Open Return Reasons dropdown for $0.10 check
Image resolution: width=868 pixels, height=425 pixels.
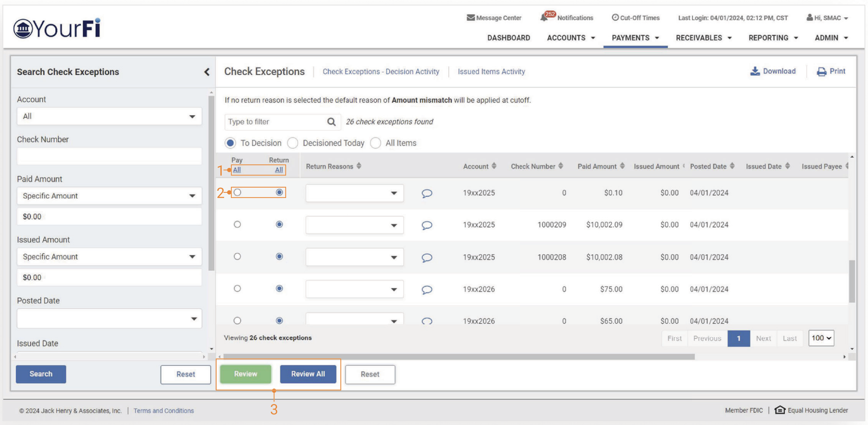click(354, 193)
